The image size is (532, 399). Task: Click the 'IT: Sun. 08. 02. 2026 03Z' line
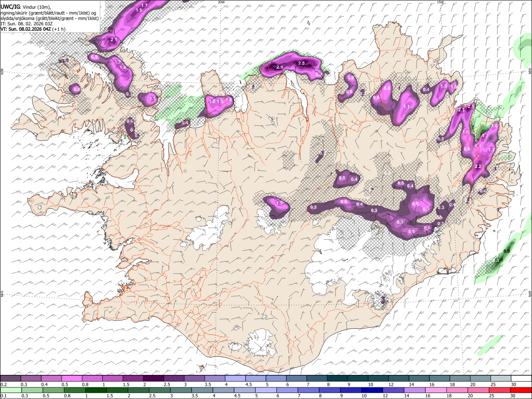tap(27, 24)
